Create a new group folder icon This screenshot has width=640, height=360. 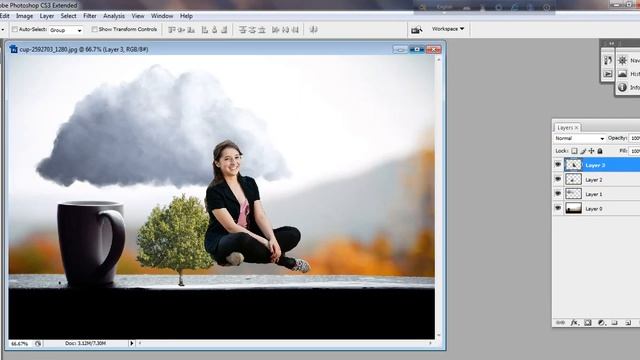click(614, 322)
